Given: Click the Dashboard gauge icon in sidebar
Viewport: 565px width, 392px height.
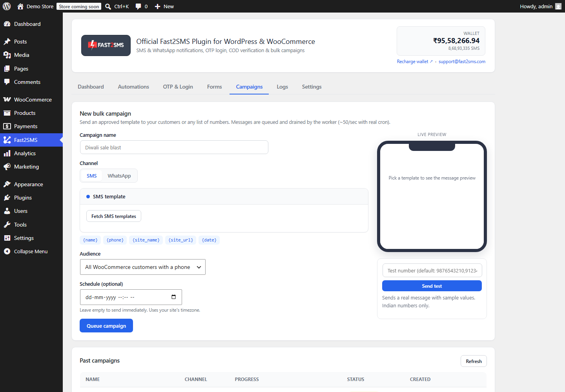Looking at the screenshot, I should 7,24.
